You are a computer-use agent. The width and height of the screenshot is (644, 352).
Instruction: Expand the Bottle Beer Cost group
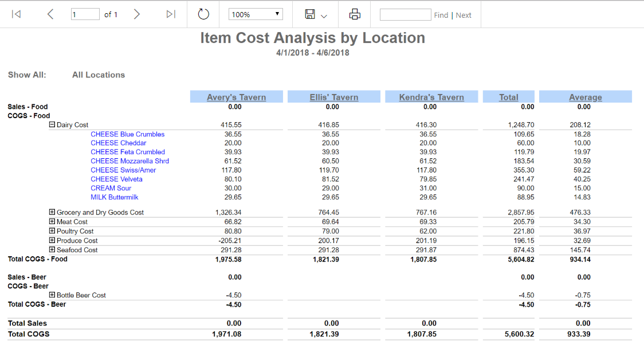[x=52, y=295]
